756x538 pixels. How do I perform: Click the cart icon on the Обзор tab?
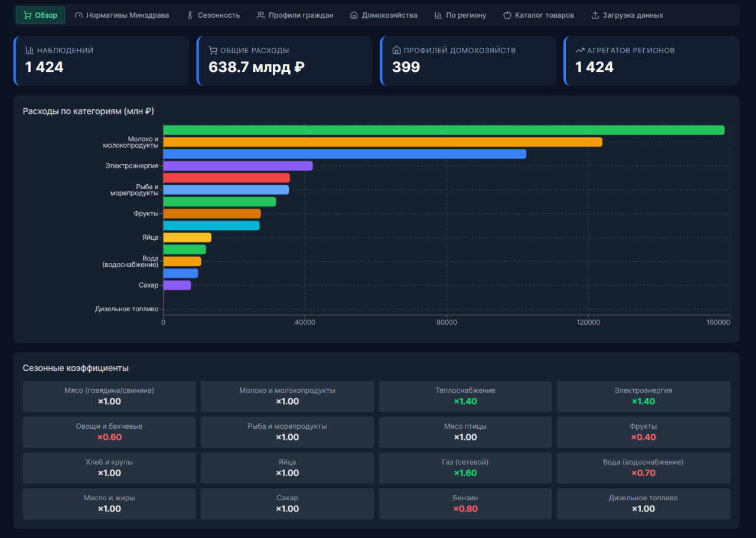pos(27,15)
